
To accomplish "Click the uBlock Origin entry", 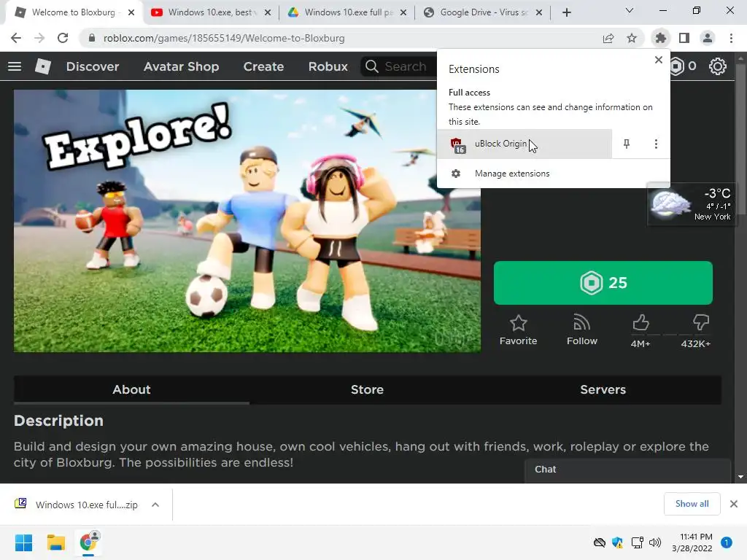I will (x=525, y=144).
